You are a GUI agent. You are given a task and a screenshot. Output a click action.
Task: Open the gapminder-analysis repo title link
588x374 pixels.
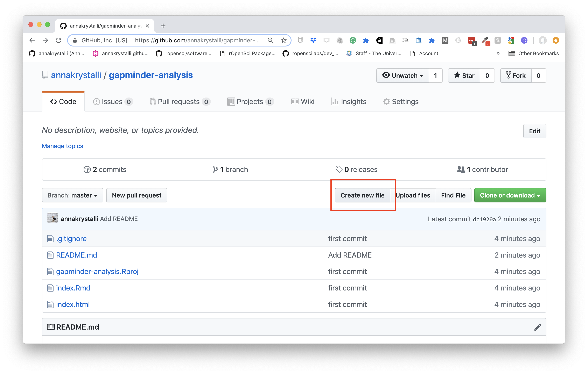click(x=151, y=75)
